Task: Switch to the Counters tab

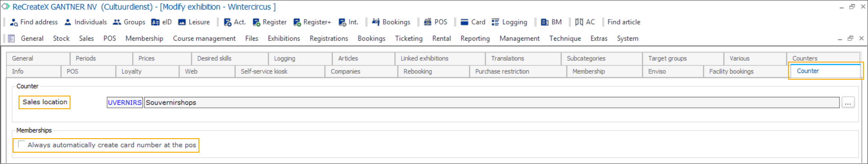Action: point(823,58)
